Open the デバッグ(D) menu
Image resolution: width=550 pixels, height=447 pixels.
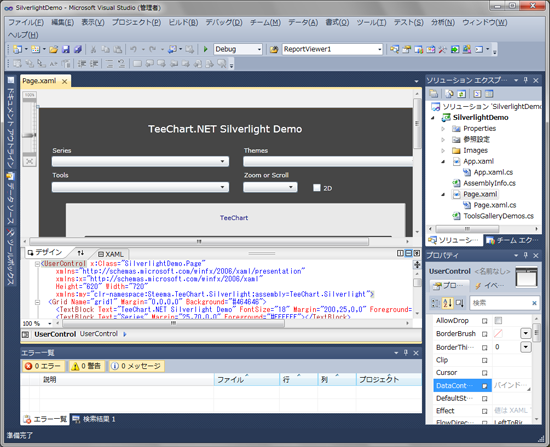click(224, 22)
